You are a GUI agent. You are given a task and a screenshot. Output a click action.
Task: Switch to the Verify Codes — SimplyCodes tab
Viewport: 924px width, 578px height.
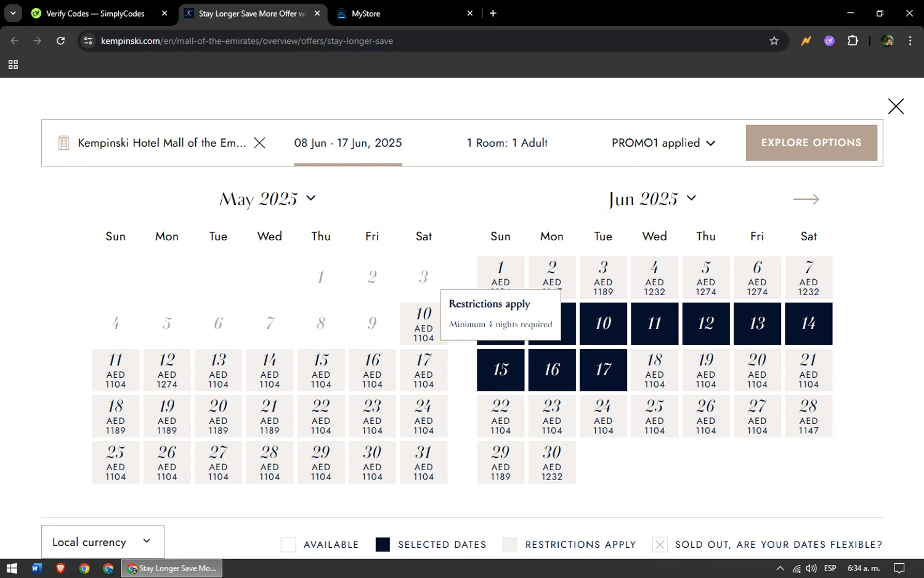[x=95, y=13]
